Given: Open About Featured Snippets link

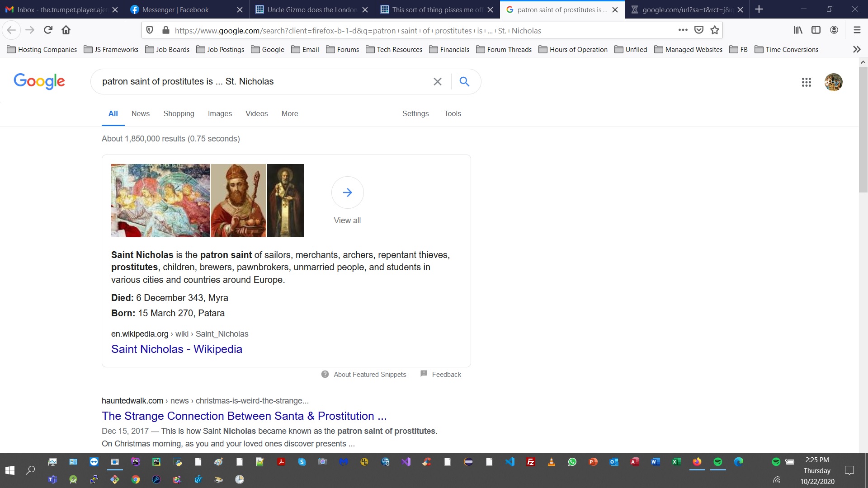Looking at the screenshot, I should pos(370,375).
